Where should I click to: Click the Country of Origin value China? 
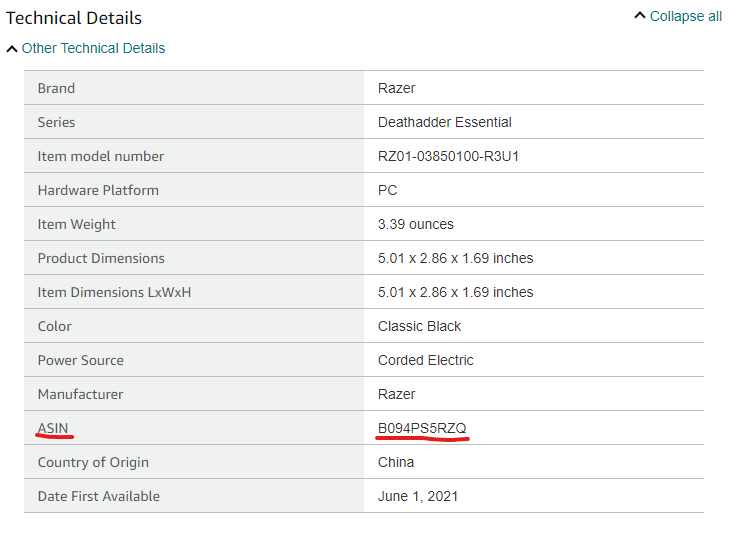tap(396, 462)
